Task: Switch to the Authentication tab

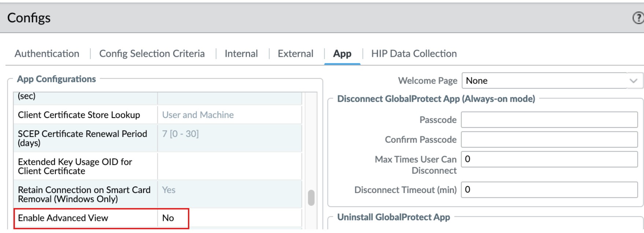Action: [x=47, y=54]
